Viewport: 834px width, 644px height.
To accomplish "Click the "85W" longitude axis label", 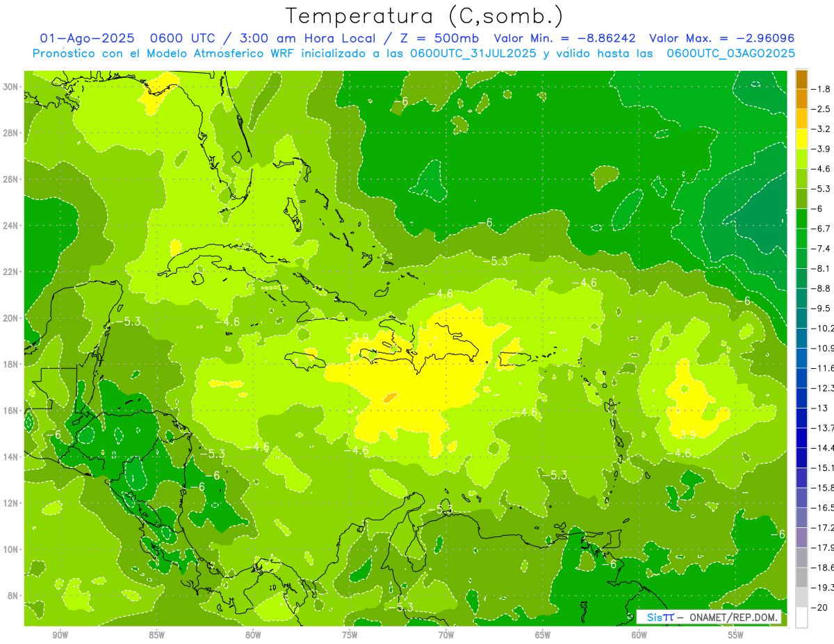I will [156, 635].
